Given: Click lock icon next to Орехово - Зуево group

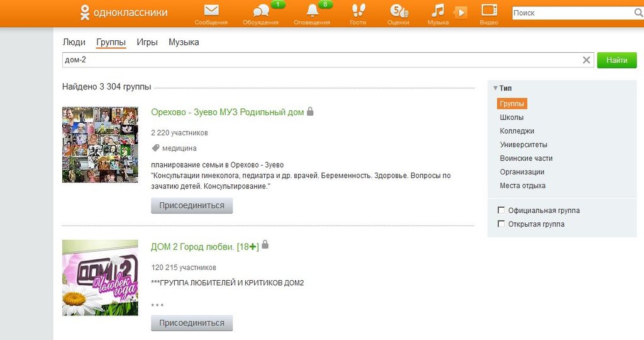Looking at the screenshot, I should tap(310, 111).
